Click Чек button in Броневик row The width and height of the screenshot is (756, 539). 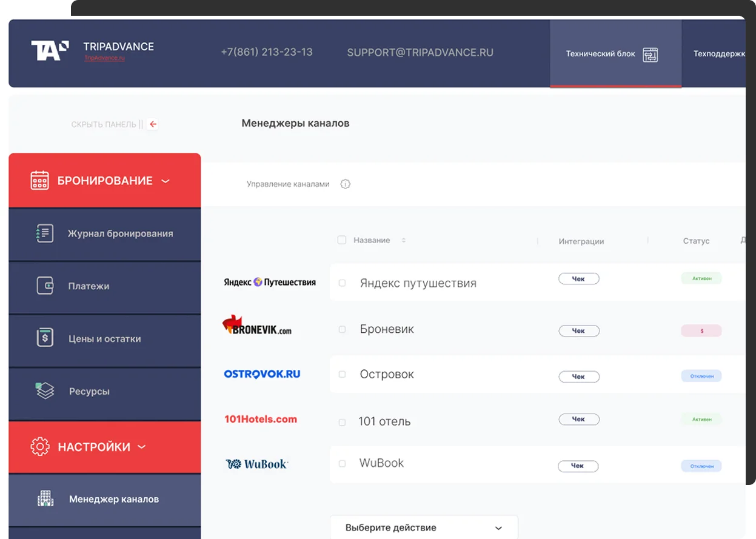[x=579, y=331]
